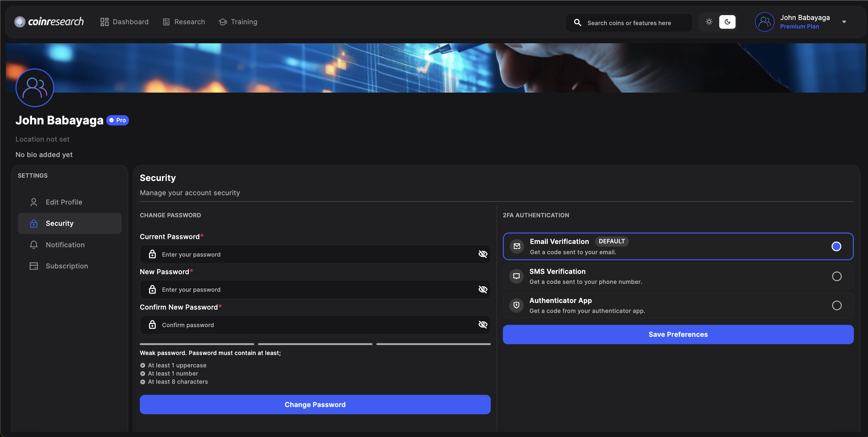Click the 'Manage your account security' text
Image resolution: width=868 pixels, height=437 pixels.
(190, 193)
